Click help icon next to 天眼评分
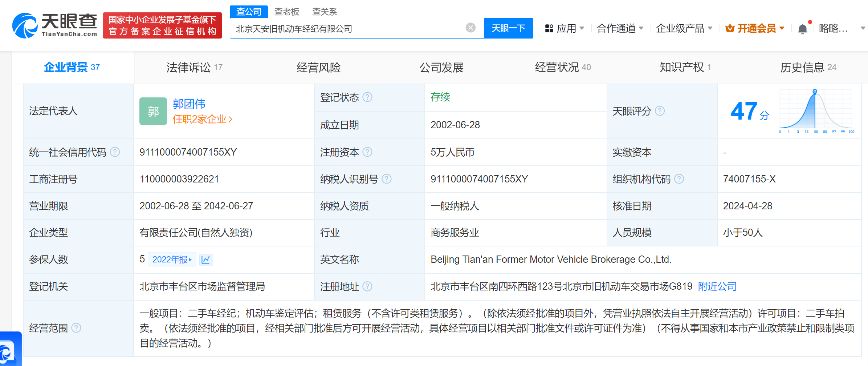 click(x=660, y=111)
